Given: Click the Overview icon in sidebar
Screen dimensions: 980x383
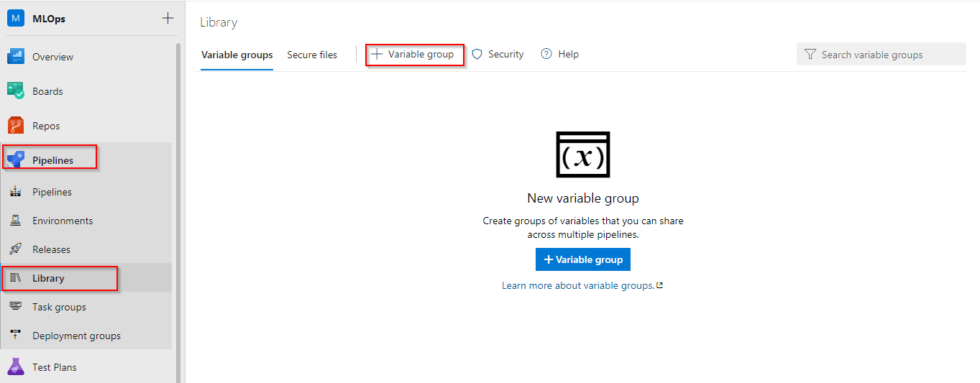Looking at the screenshot, I should click(16, 57).
